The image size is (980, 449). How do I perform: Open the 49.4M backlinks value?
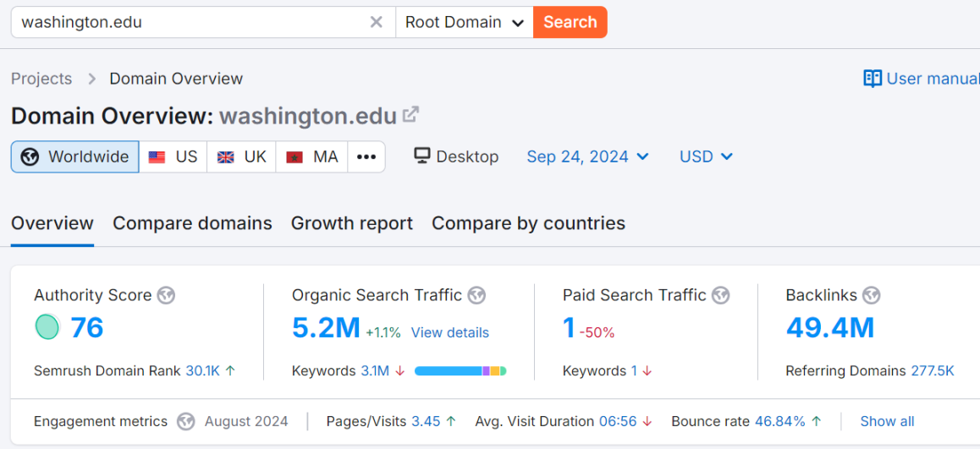830,327
